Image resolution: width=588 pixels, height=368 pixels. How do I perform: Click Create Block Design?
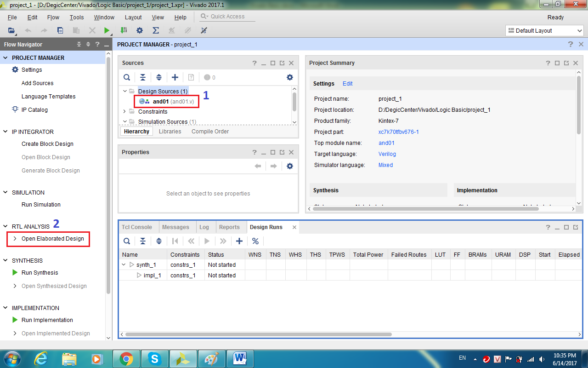[x=47, y=144]
